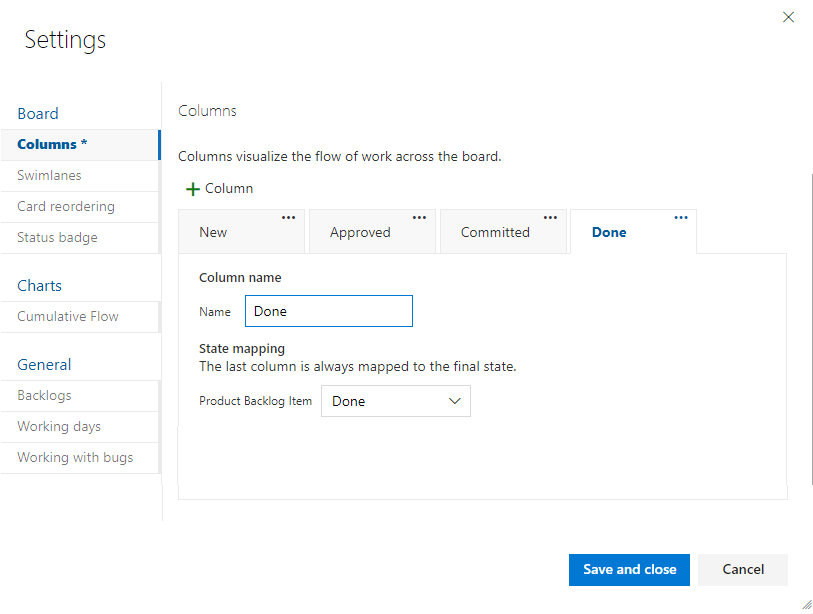Open Working with bugs settings
The height and width of the screenshot is (614, 813).
75,457
